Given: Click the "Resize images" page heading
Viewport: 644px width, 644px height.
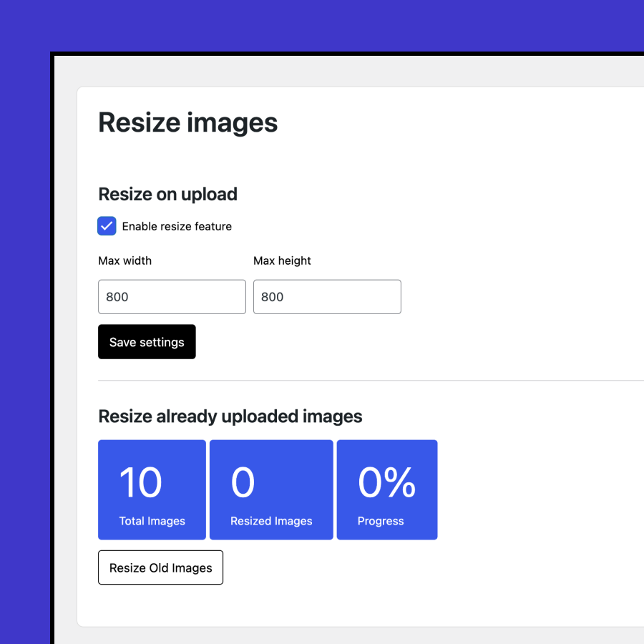Looking at the screenshot, I should pyautogui.click(x=187, y=122).
